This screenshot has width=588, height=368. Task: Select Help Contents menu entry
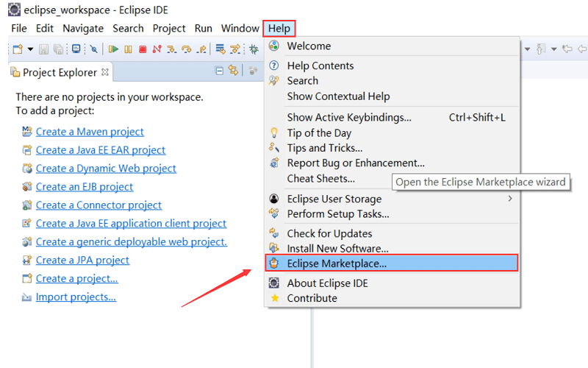(x=392, y=66)
